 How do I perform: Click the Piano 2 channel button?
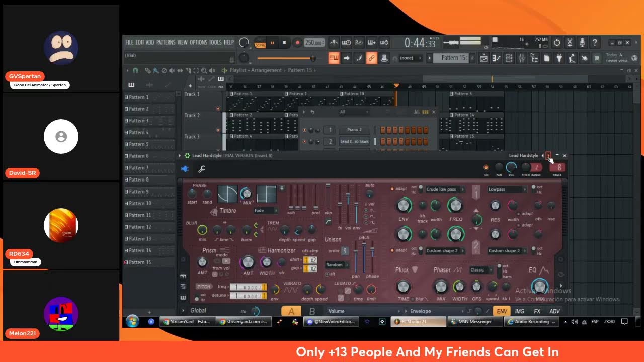[x=354, y=130]
